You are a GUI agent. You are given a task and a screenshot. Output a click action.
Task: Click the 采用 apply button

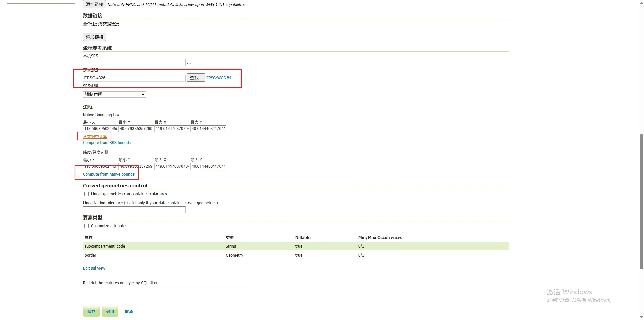(110, 312)
